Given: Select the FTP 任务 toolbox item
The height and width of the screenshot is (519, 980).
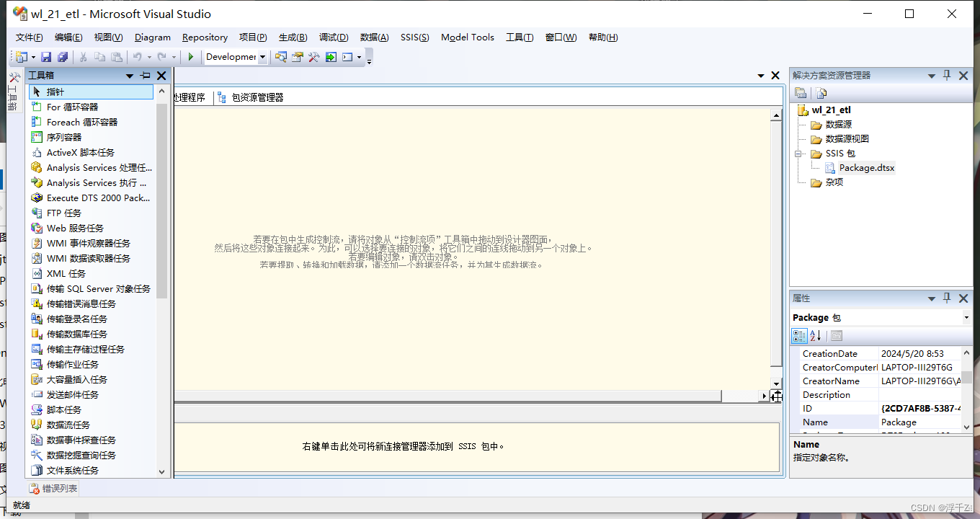Looking at the screenshot, I should point(91,213).
